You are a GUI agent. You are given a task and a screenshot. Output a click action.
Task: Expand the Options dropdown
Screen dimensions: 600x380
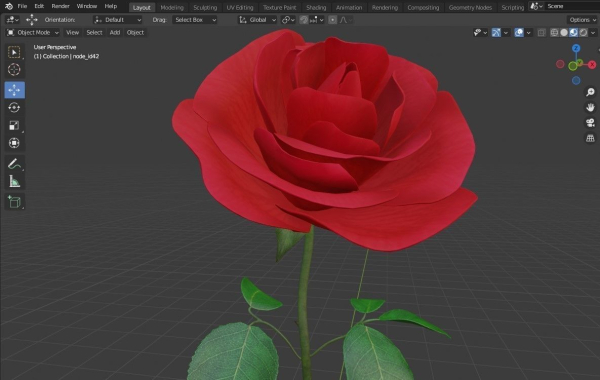(x=582, y=20)
